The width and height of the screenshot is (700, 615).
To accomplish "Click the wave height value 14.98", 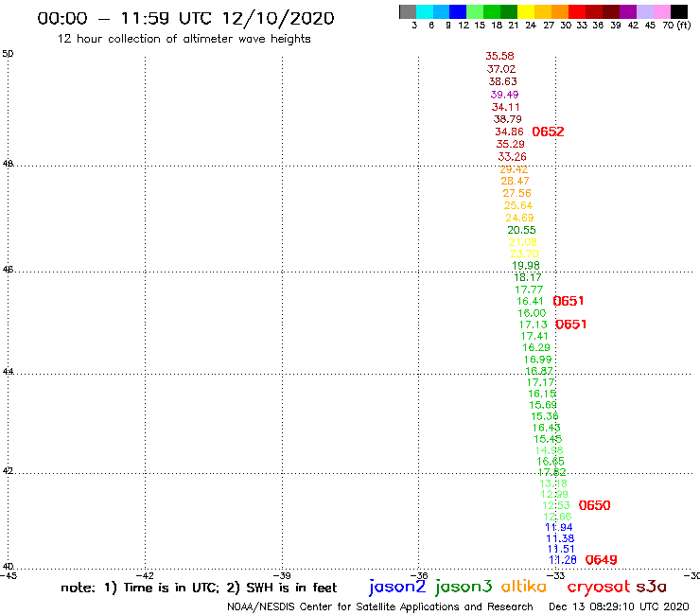I will (x=549, y=450).
